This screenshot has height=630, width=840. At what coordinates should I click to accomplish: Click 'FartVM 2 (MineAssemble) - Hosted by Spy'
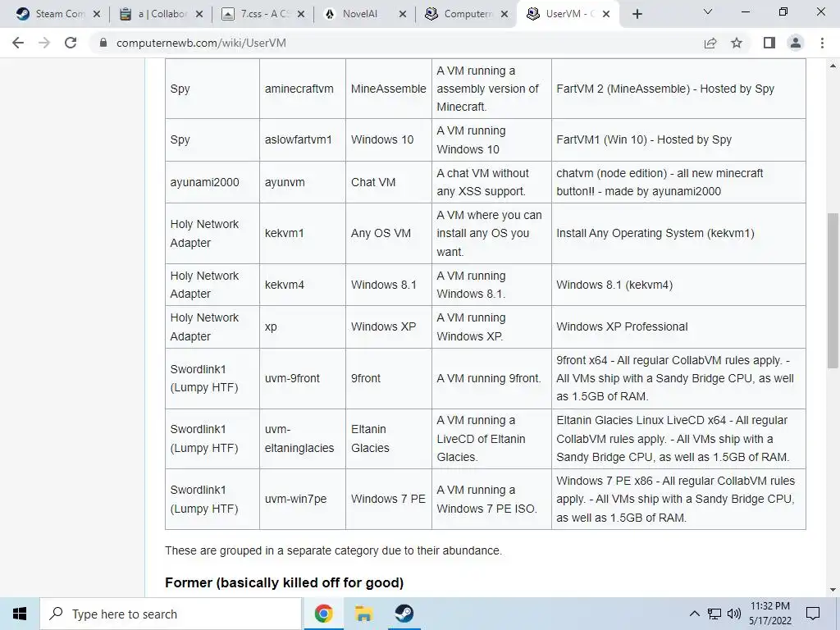664,89
